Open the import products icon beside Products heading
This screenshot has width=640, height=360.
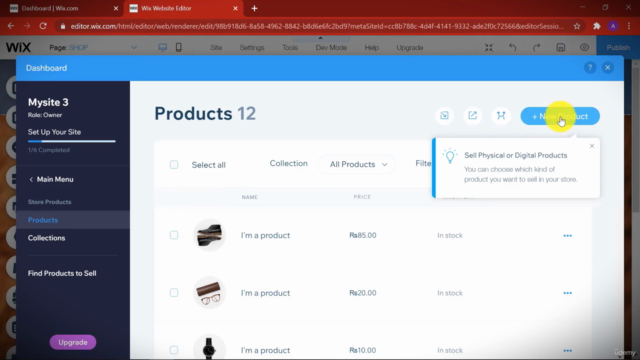tap(444, 116)
